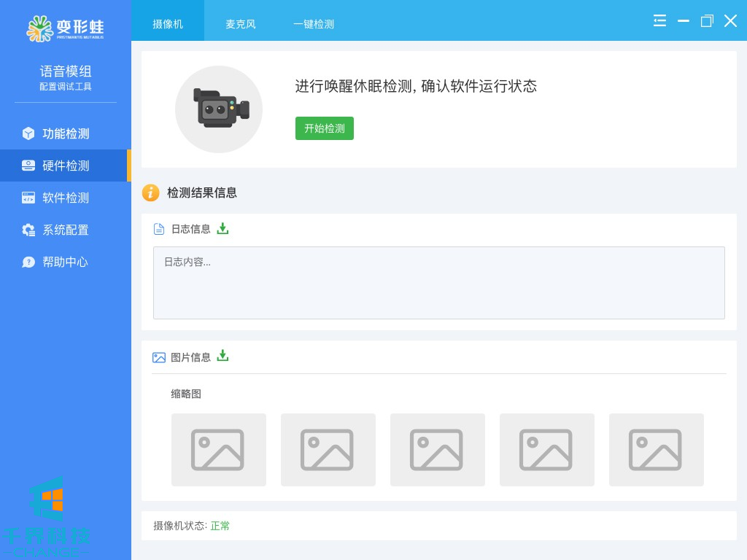
Task: Select the 摄像机 tab
Action: click(x=168, y=24)
